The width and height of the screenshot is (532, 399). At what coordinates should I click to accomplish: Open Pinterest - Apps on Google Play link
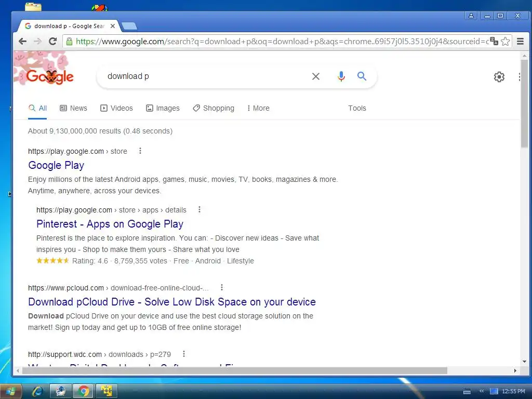pos(110,224)
